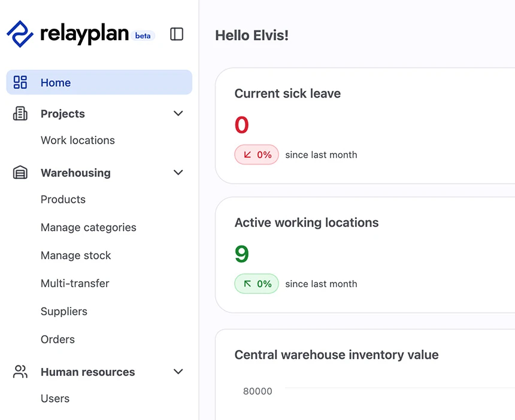515x420 pixels.
Task: Collapse the Human resources chevron
Action: pos(178,372)
